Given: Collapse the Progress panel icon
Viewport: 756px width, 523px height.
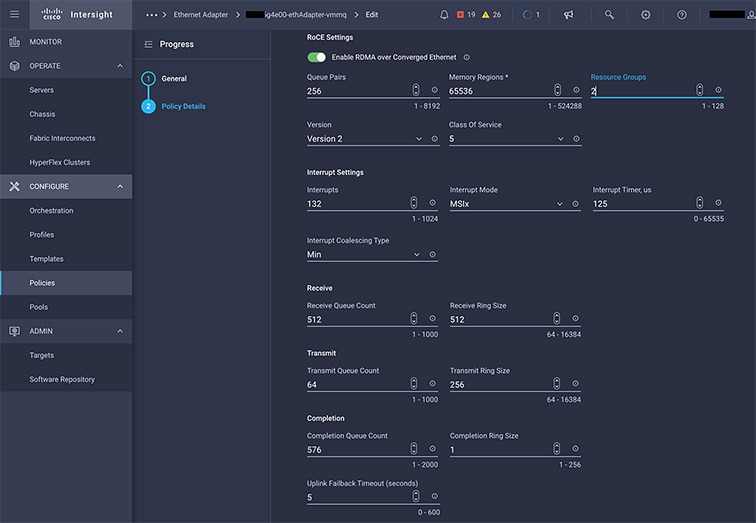Looking at the screenshot, I should pos(148,44).
